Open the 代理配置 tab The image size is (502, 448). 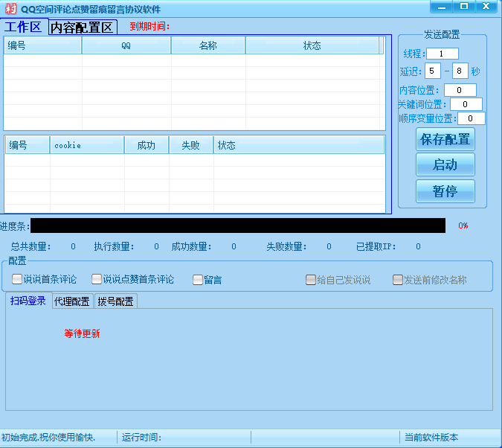71,301
